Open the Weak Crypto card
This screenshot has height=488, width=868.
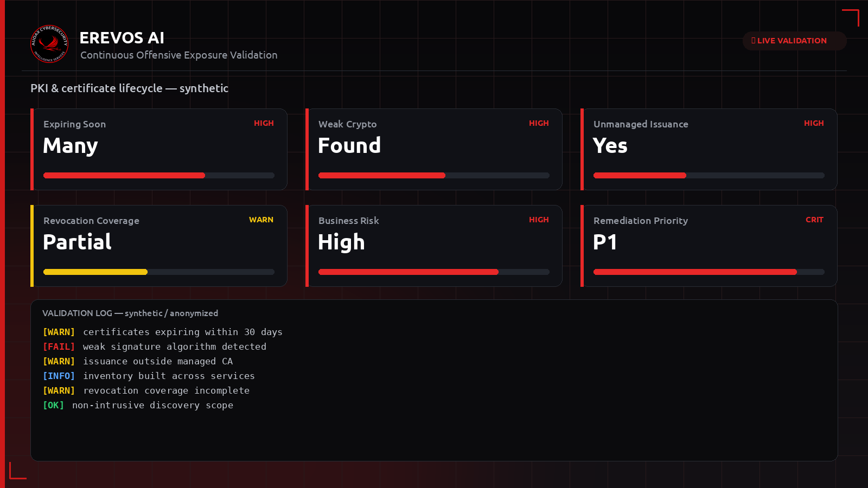click(434, 149)
